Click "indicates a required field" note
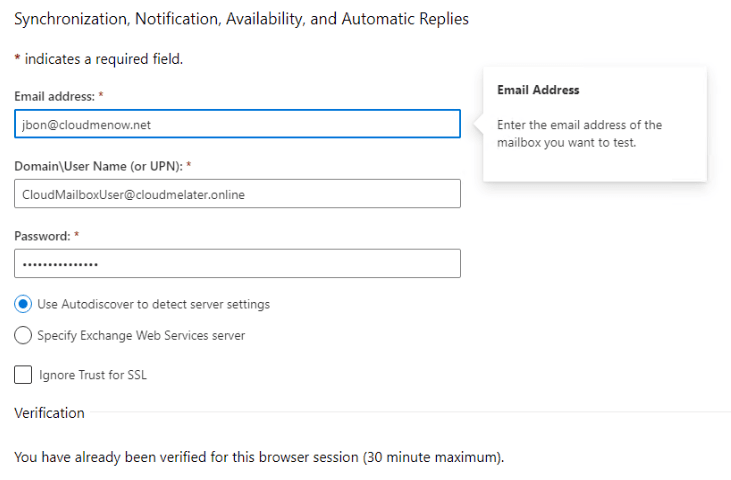 103,59
